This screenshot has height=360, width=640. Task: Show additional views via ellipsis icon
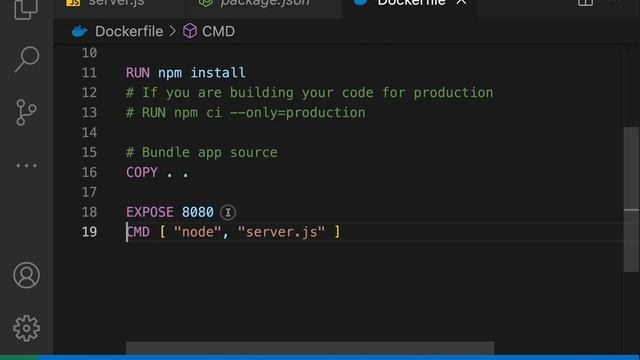pos(27,165)
